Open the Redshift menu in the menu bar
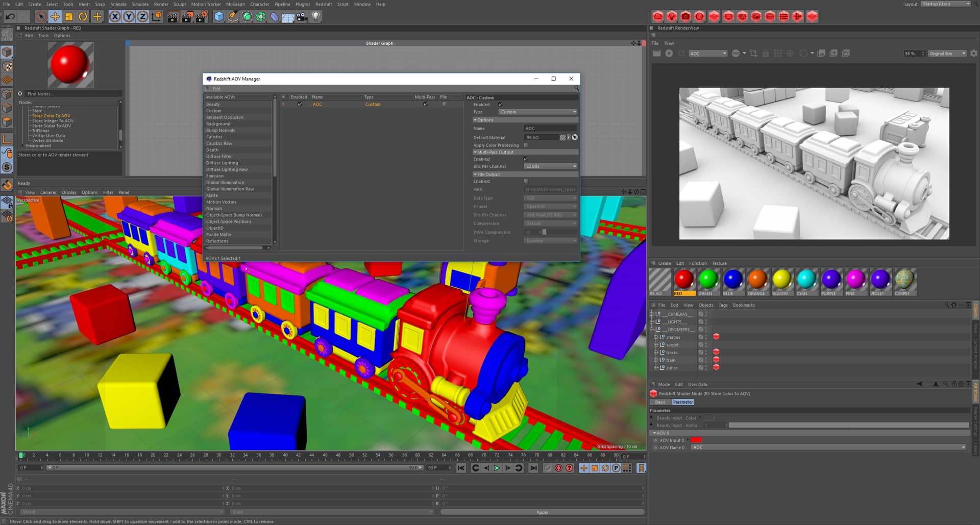 click(324, 4)
